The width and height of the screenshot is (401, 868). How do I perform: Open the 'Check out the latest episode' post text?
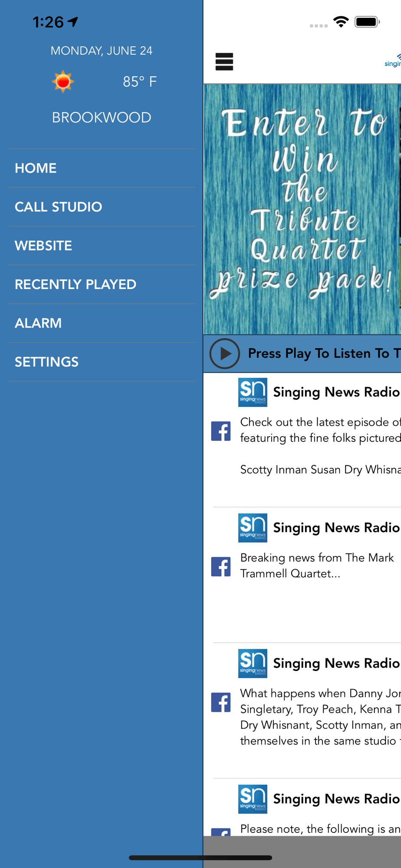tap(321, 430)
